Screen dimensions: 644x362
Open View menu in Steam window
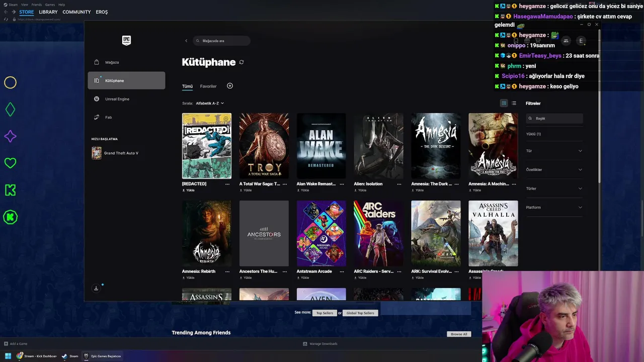24,5
